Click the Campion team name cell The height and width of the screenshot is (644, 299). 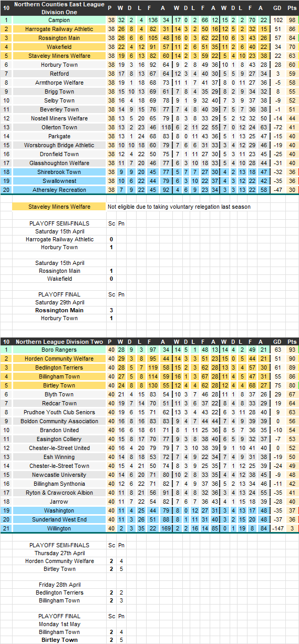[x=59, y=20]
